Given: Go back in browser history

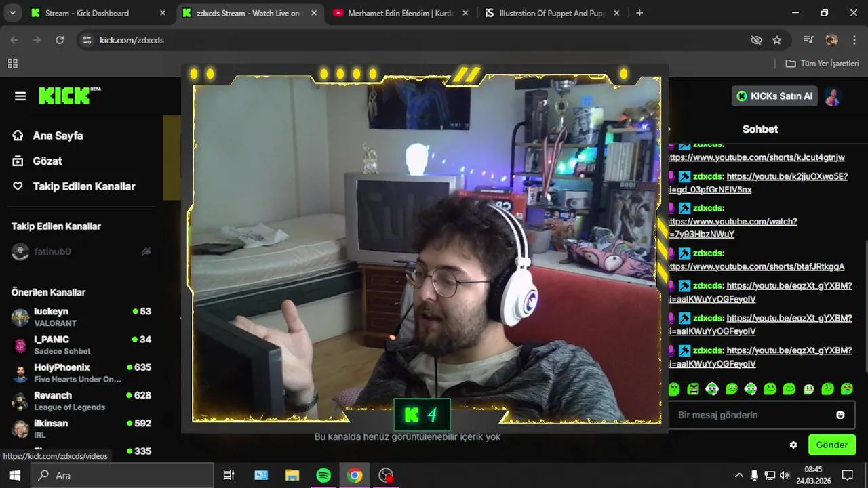Looking at the screenshot, I should pos(14,40).
